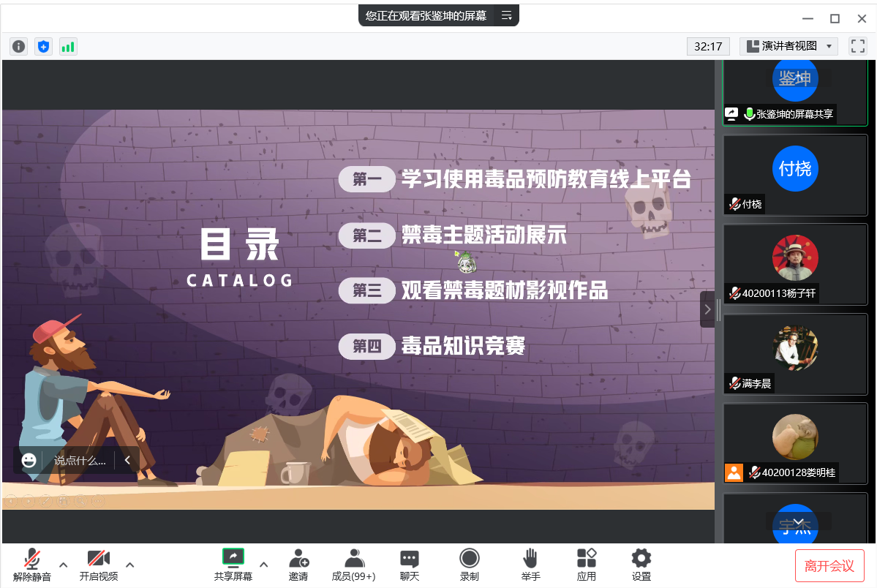
Task: Click the meeting info icon
Action: (x=18, y=47)
